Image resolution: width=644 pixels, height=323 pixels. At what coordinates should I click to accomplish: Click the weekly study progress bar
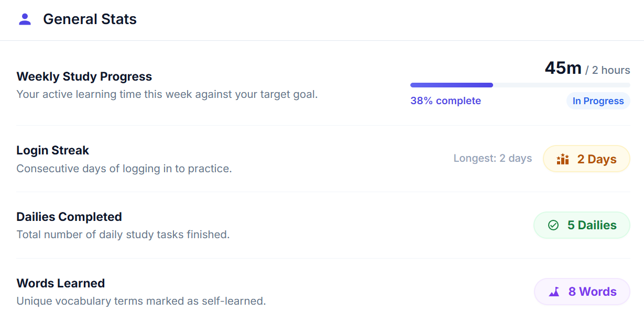pyautogui.click(x=520, y=85)
